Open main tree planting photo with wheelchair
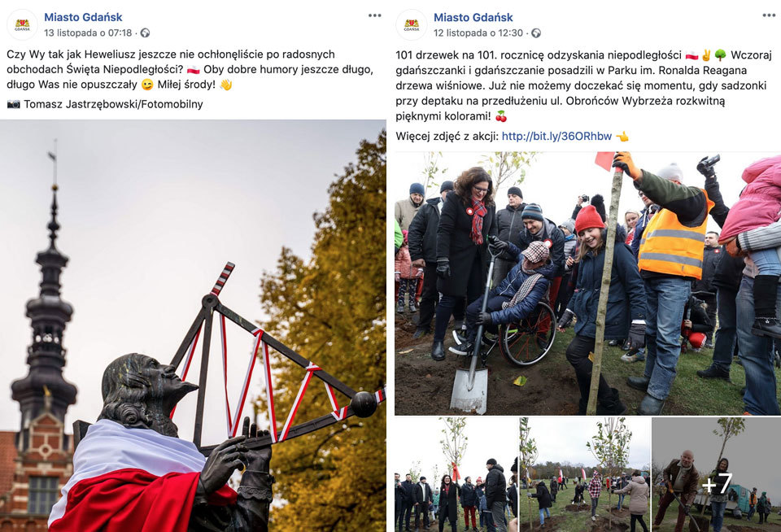Viewport: 781px width, 532px height. [587, 283]
